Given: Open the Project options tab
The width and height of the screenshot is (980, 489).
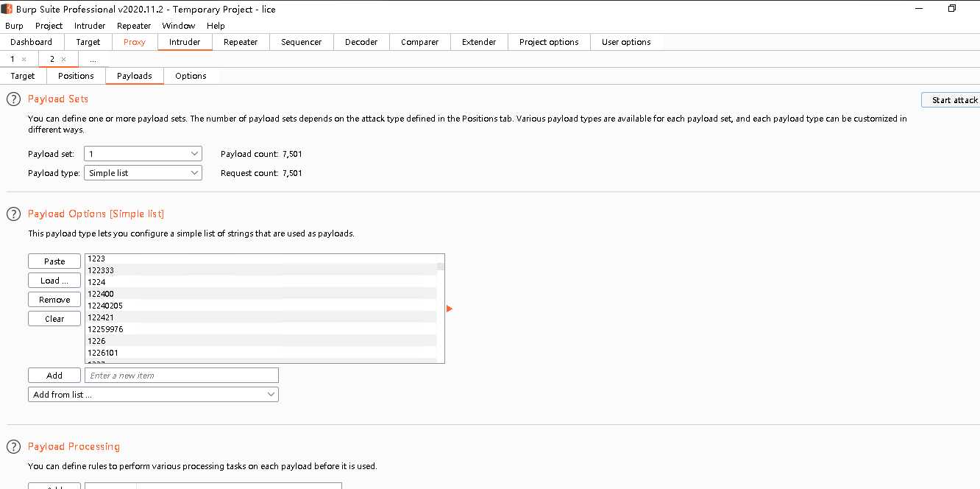Looking at the screenshot, I should click(549, 42).
